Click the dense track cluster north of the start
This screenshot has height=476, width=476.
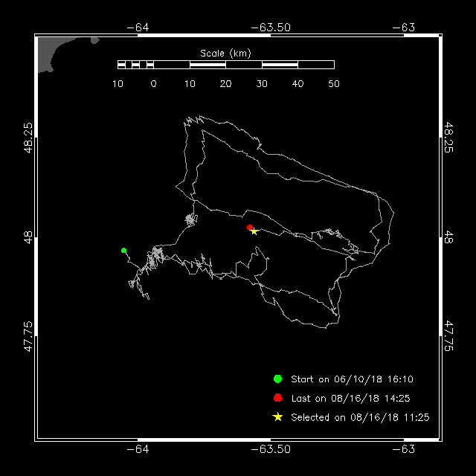click(x=191, y=219)
